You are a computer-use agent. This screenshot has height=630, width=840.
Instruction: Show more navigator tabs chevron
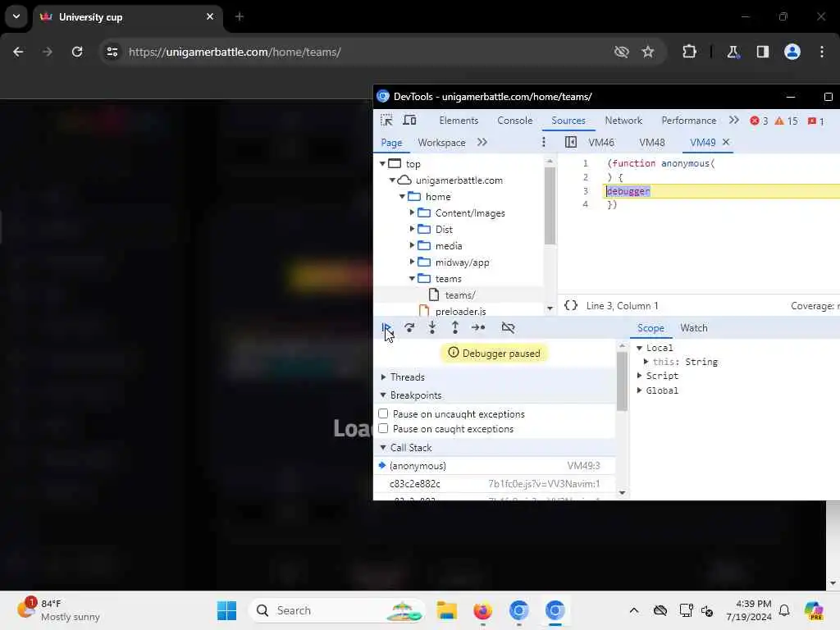[x=482, y=142]
